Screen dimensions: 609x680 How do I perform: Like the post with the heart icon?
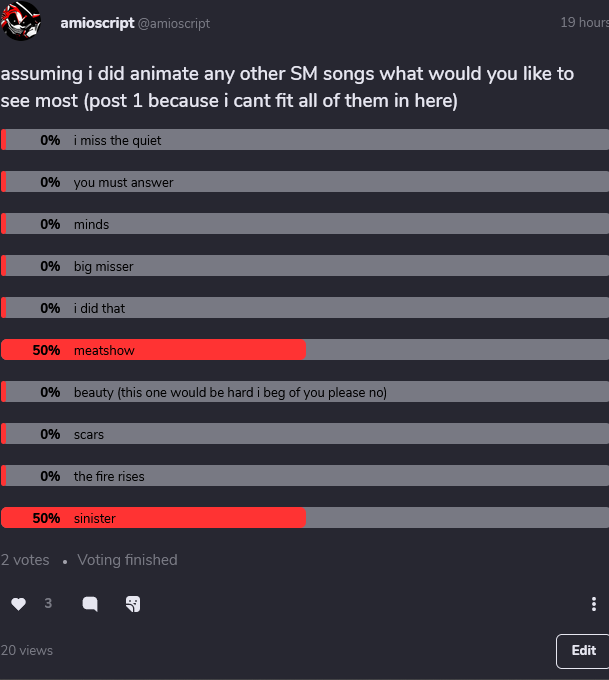tap(18, 604)
